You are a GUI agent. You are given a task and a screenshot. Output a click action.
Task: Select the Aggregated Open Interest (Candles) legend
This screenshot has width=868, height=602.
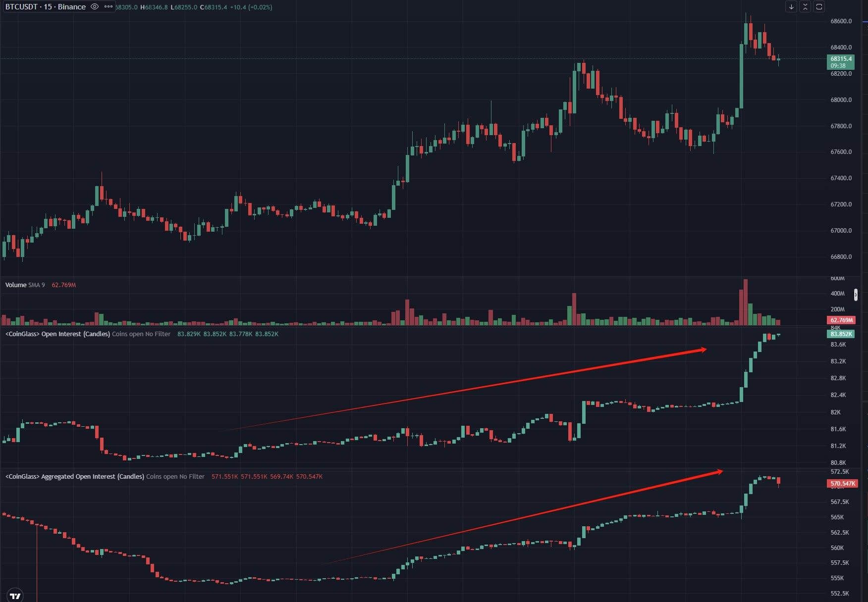point(105,476)
